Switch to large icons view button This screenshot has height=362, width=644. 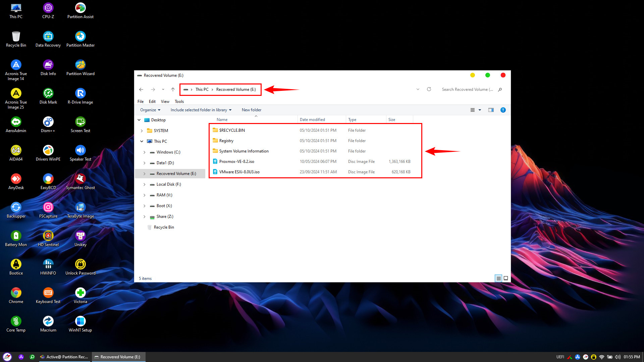(506, 278)
